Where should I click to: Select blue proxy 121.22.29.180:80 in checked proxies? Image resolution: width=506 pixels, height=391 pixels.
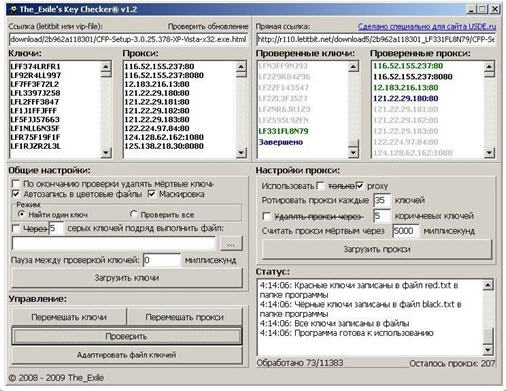405,98
